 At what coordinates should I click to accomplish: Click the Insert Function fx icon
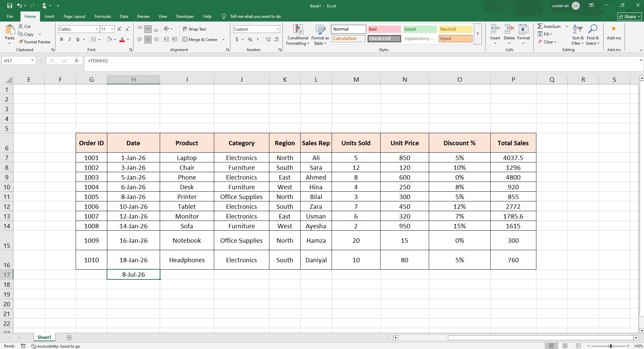click(x=77, y=61)
